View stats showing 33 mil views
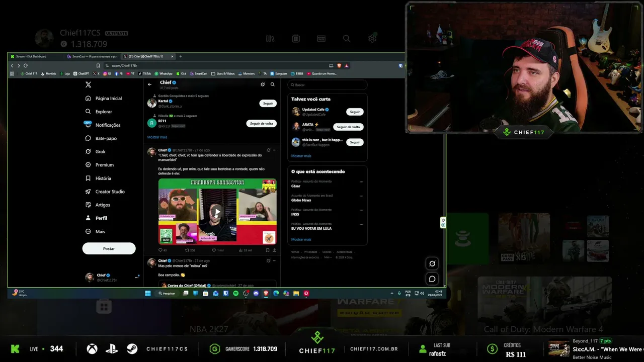Image resolution: width=644 pixels, height=362 pixels. click(246, 250)
